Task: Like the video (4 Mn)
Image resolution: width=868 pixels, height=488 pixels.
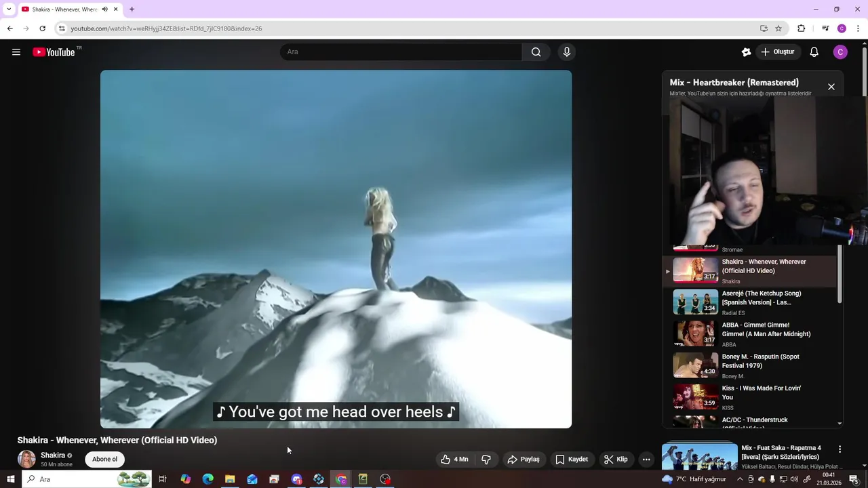Action: 454,460
